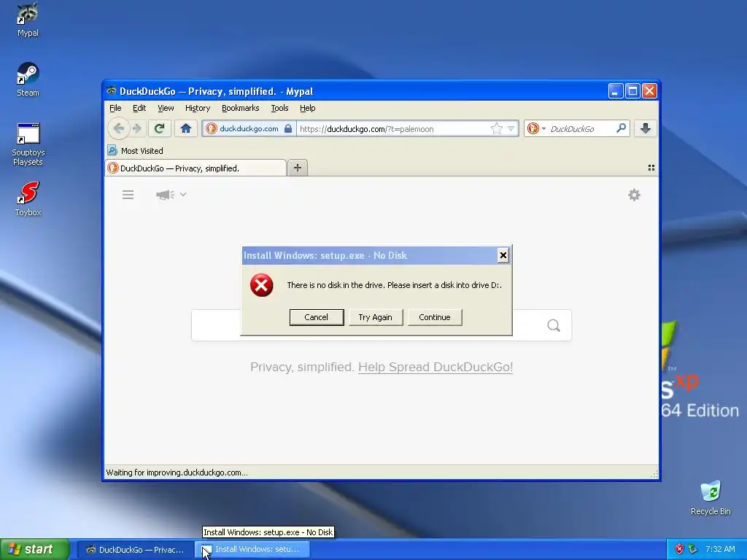The image size is (747, 560).
Task: Open the Downloads arrow button
Action: click(645, 128)
